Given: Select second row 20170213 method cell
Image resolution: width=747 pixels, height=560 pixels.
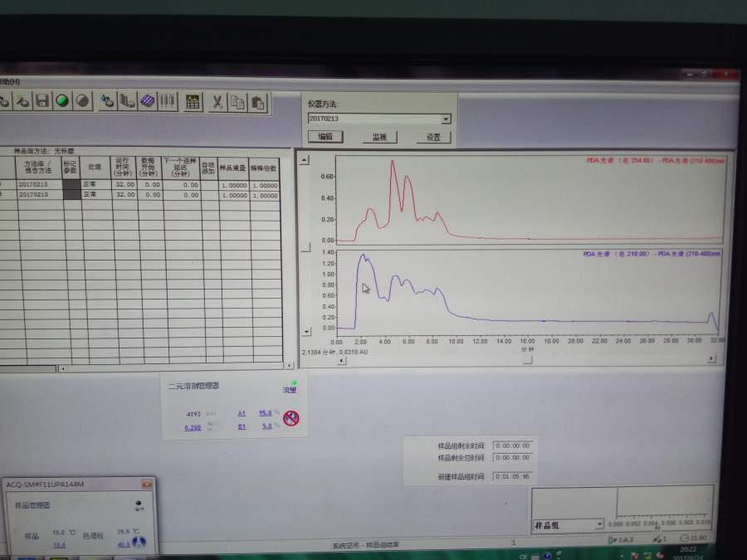Looking at the screenshot, I should click(40, 194).
